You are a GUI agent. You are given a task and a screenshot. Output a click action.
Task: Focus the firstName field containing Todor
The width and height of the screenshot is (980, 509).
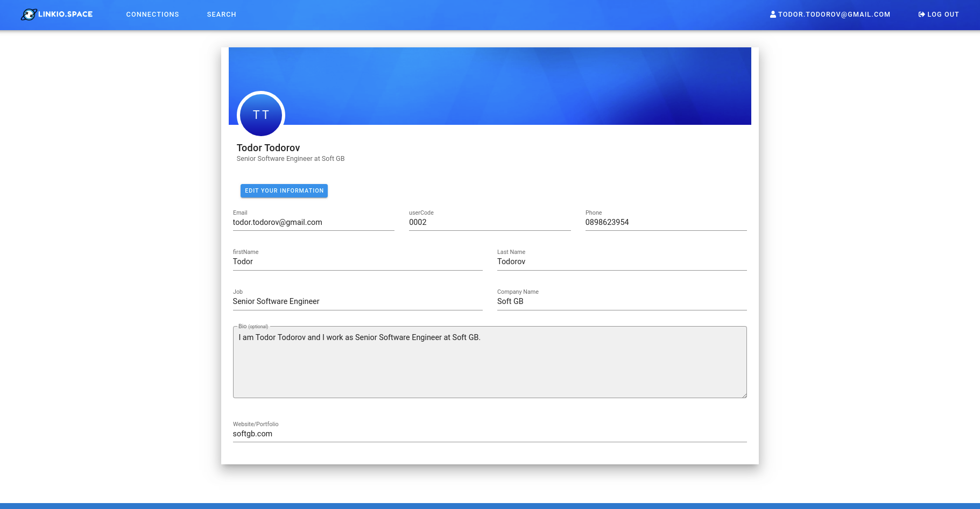point(358,261)
